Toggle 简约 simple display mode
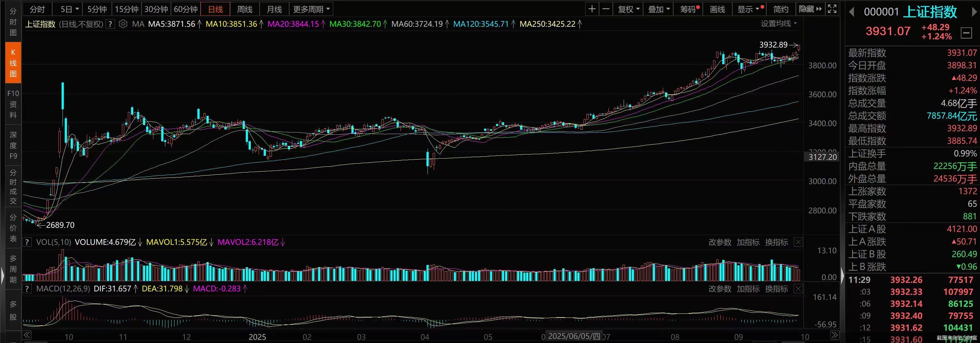Image resolution: width=980 pixels, height=343 pixels. pyautogui.click(x=781, y=9)
